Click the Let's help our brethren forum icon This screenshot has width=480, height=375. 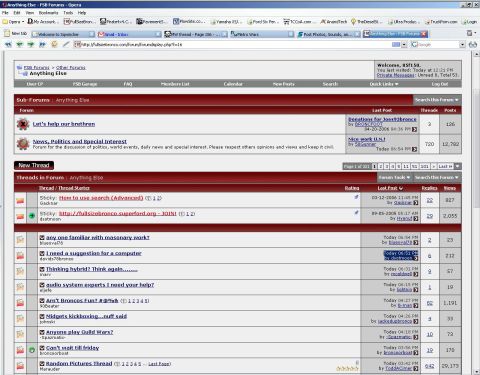click(x=23, y=124)
